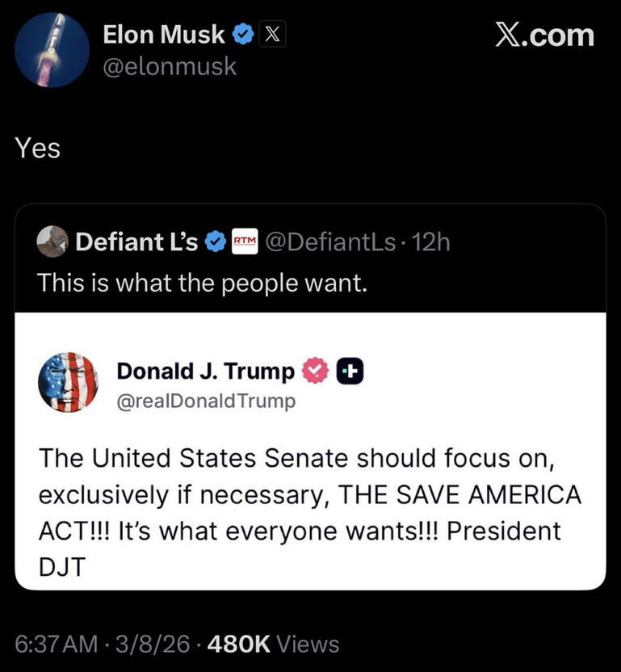Click the 12h timestamp on quoted post

(x=430, y=241)
